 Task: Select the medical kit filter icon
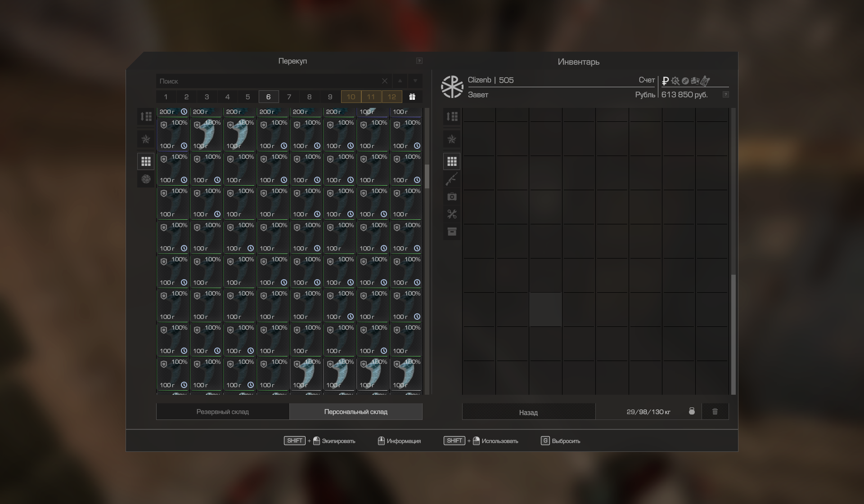[x=452, y=196]
